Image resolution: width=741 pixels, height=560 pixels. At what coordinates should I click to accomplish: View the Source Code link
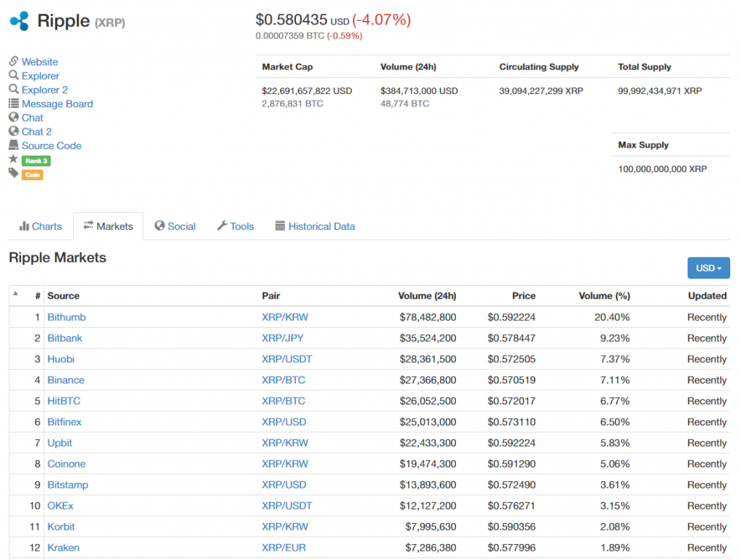(x=51, y=145)
